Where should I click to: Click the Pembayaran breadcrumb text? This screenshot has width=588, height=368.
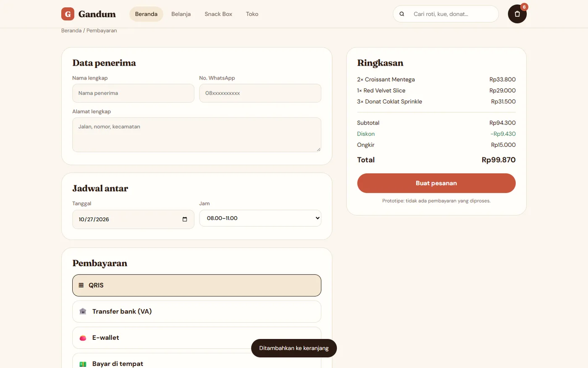tap(102, 31)
